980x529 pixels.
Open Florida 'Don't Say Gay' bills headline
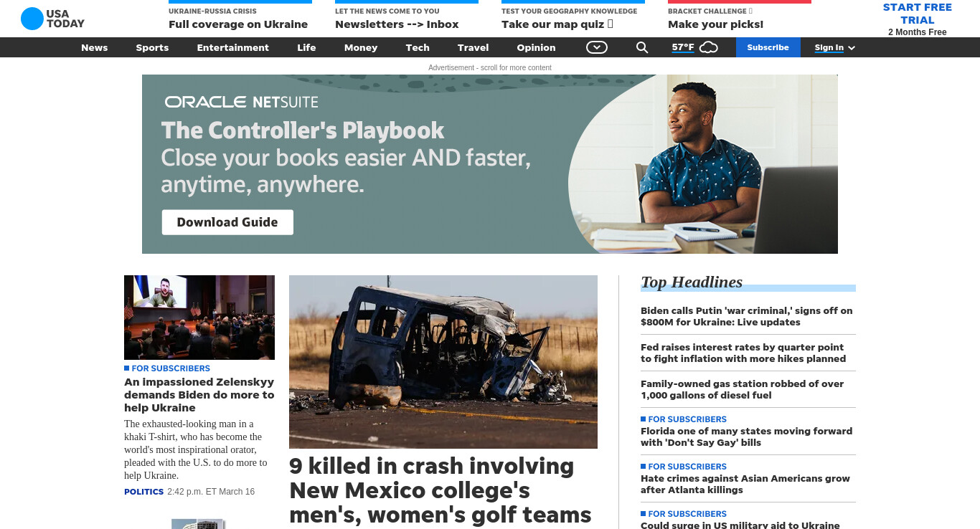[x=746, y=437]
